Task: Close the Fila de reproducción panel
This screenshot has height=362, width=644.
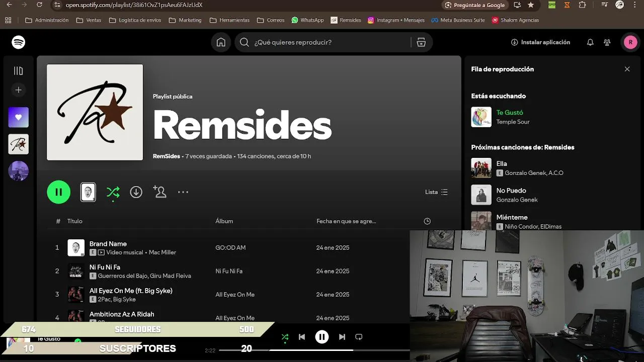Action: (627, 69)
